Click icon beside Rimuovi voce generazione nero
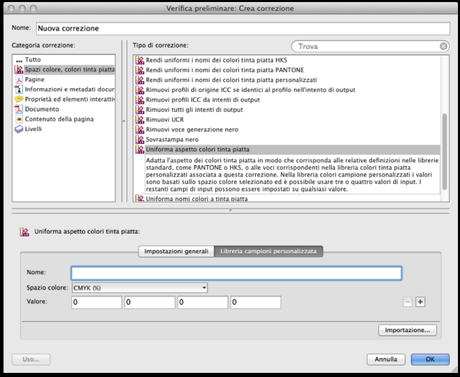The width and height of the screenshot is (460, 377). 140,129
